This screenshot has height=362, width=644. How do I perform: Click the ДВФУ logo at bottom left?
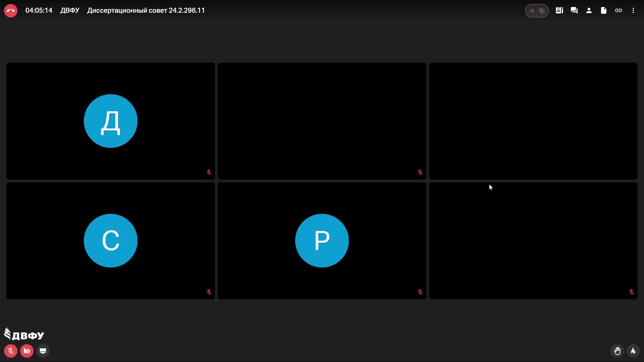[24, 334]
